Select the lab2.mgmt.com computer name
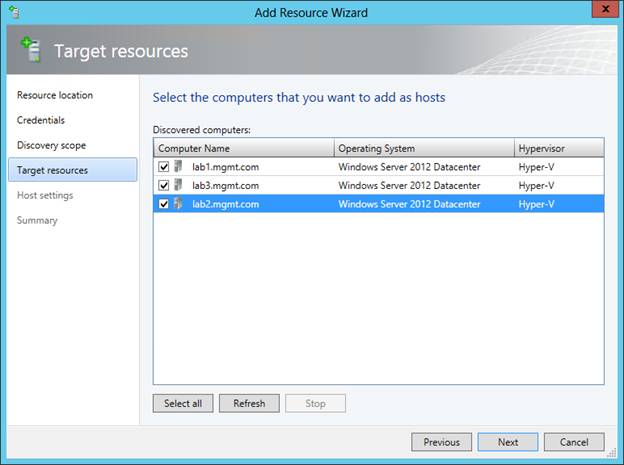 pyautogui.click(x=225, y=204)
